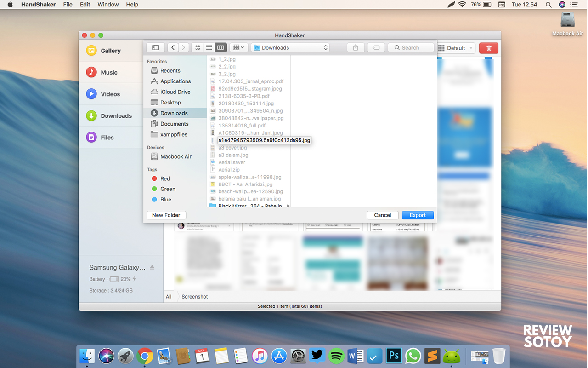
Task: Click the Export button
Action: 418,215
